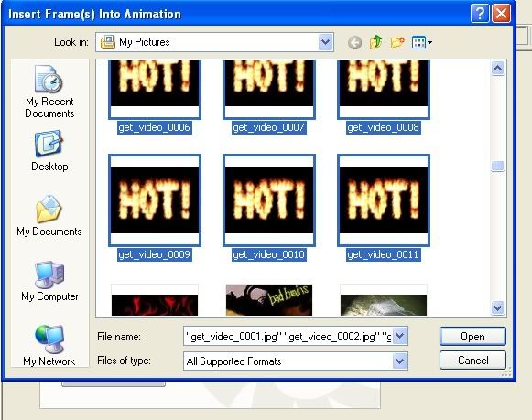Select the get_video_0009 thumbnail
Image resolution: width=532 pixels, height=420 pixels.
pos(155,200)
